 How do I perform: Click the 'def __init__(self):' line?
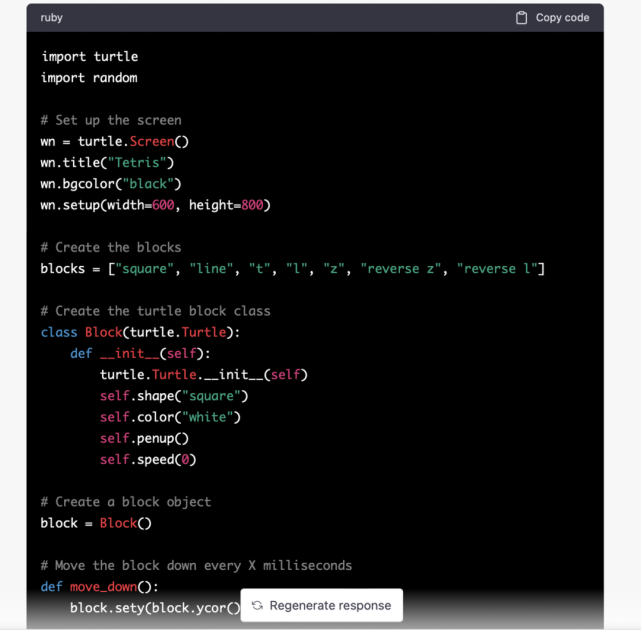pyautogui.click(x=140, y=354)
